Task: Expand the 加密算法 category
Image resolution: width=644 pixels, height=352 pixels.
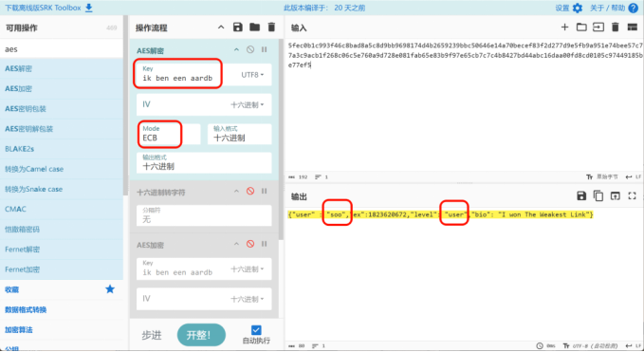Action: pyautogui.click(x=62, y=330)
